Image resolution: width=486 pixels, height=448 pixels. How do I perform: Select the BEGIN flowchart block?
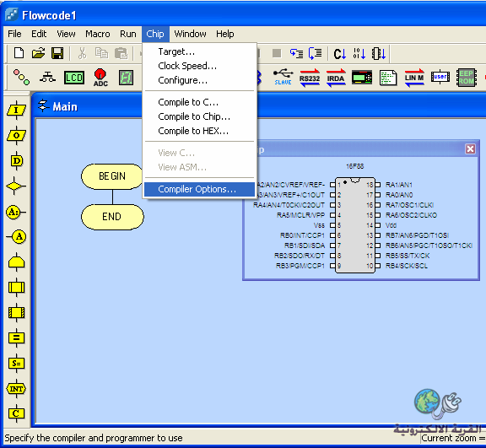pos(112,176)
